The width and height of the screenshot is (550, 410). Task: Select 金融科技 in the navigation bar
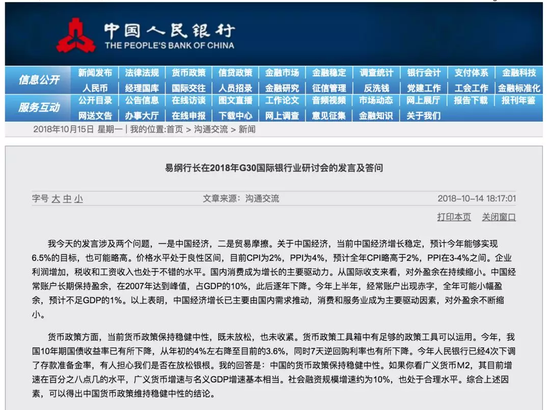pos(519,73)
